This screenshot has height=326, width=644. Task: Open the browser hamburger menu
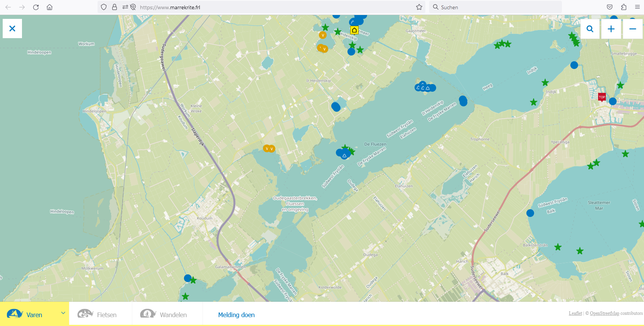pyautogui.click(x=637, y=7)
